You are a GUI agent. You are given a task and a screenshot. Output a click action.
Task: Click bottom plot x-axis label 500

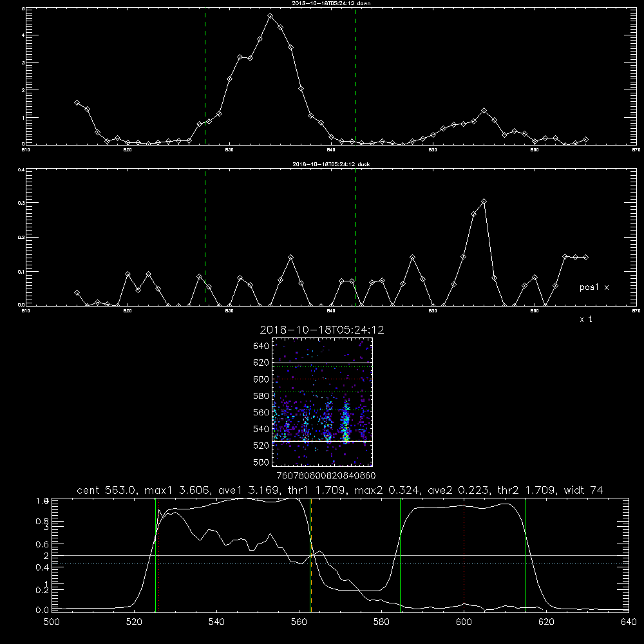click(52, 622)
